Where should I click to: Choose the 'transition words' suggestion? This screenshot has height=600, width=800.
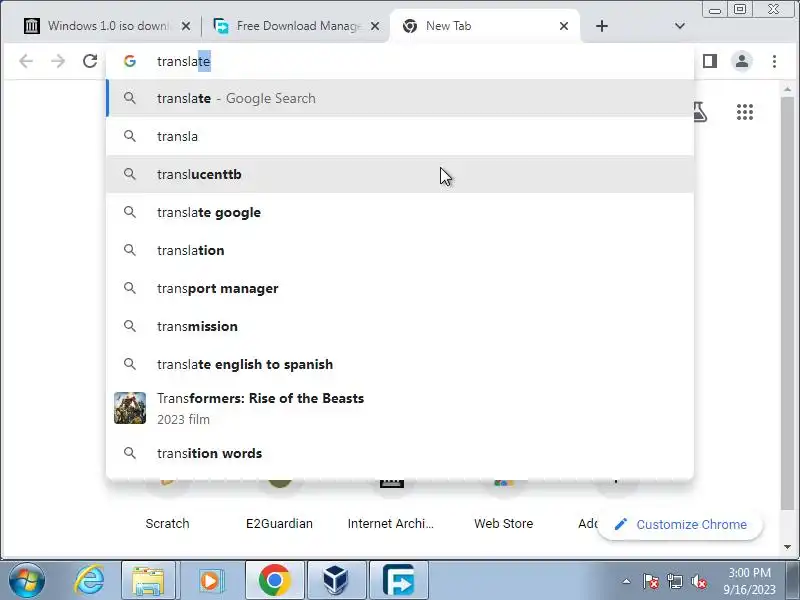pyautogui.click(x=399, y=453)
